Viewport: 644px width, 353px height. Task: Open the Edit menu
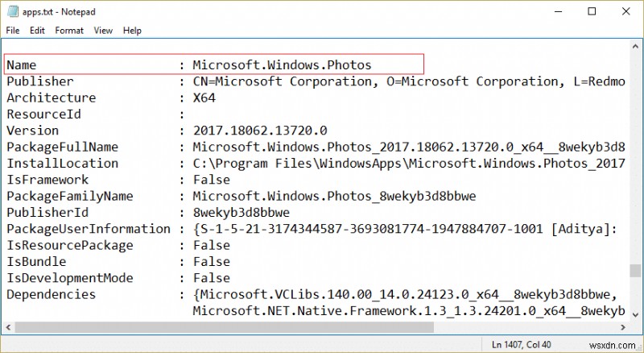37,31
